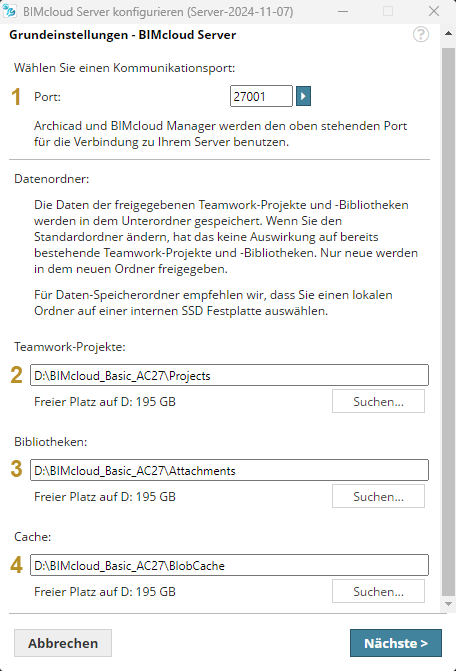Browse for the Teamwork-Projekte folder with Suchen

point(378,401)
